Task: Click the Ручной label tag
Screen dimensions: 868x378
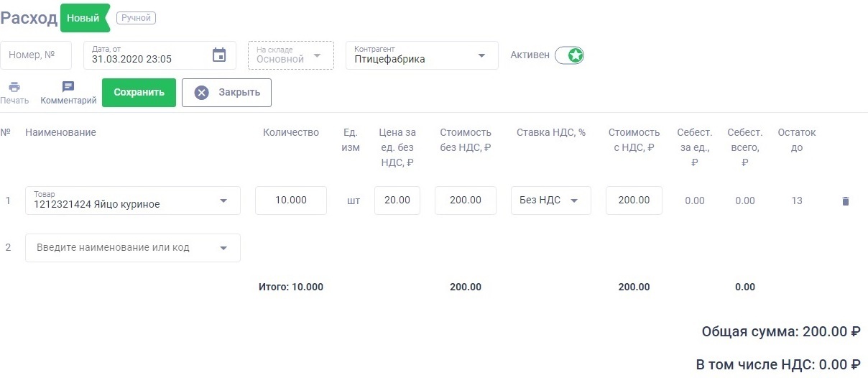Action: (x=136, y=18)
